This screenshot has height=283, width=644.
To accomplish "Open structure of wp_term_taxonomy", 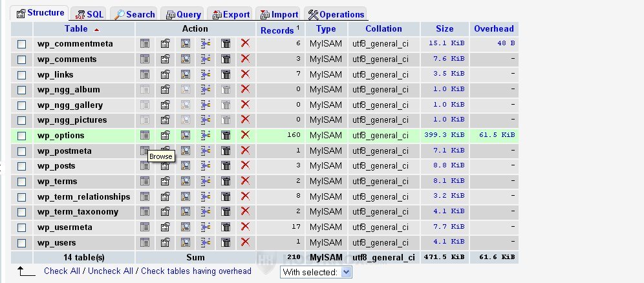I will [165, 212].
